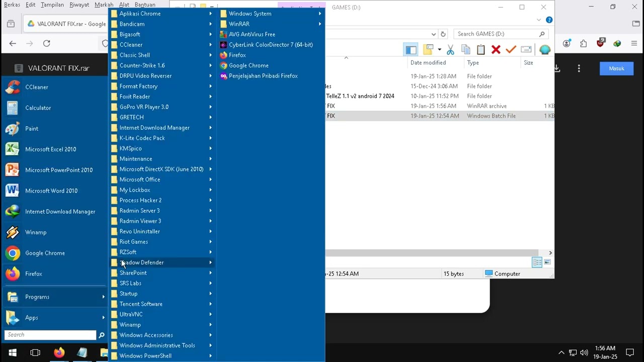
Task: Click the blue Masuk button
Action: [x=616, y=68]
